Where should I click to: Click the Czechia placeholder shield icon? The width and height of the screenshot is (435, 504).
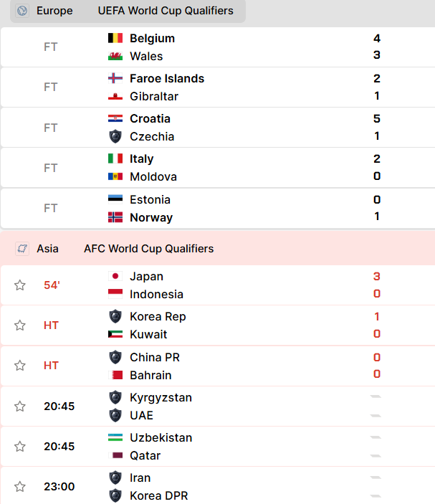(x=115, y=137)
